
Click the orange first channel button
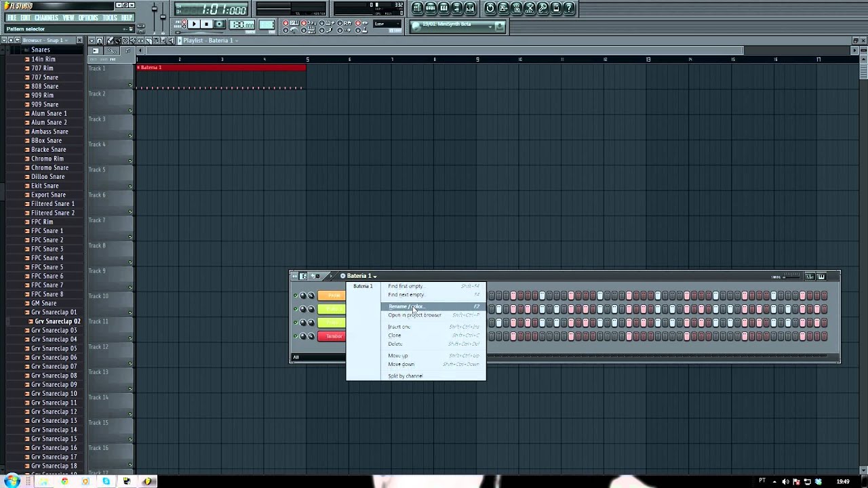tap(332, 296)
